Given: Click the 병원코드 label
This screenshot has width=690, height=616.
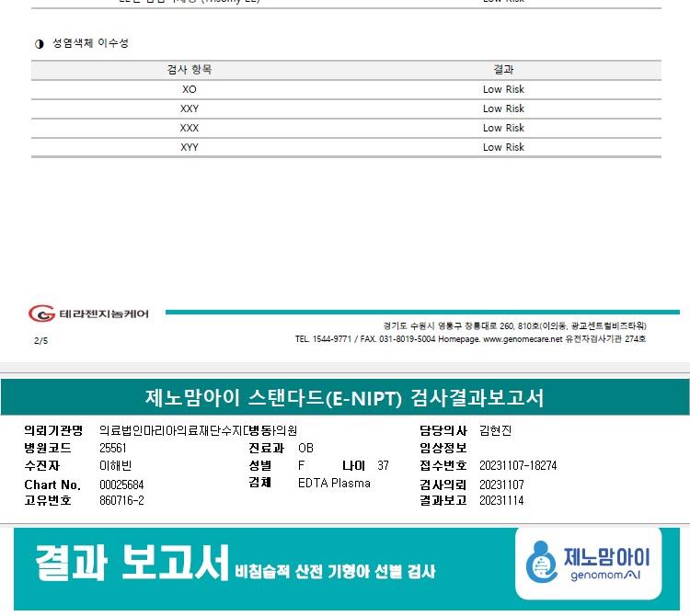Looking at the screenshot, I should [48, 448].
